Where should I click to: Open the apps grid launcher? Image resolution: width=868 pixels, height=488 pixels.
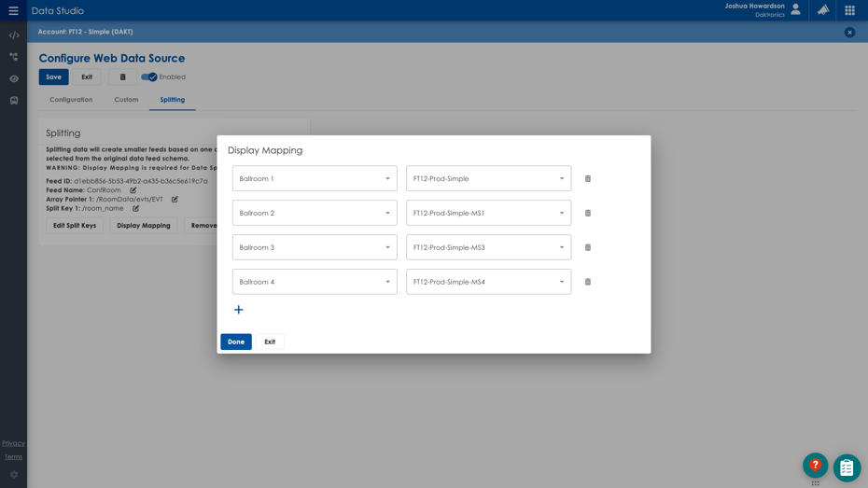coord(849,10)
